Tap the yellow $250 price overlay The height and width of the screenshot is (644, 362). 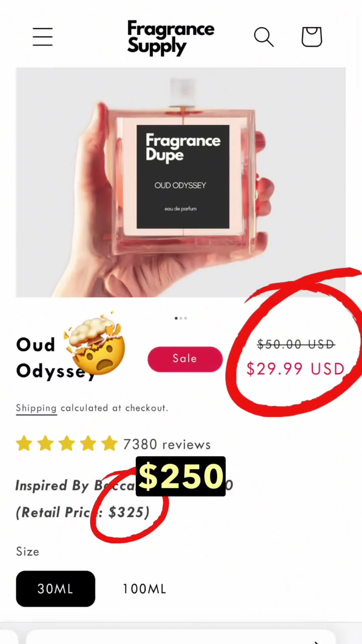tap(181, 476)
